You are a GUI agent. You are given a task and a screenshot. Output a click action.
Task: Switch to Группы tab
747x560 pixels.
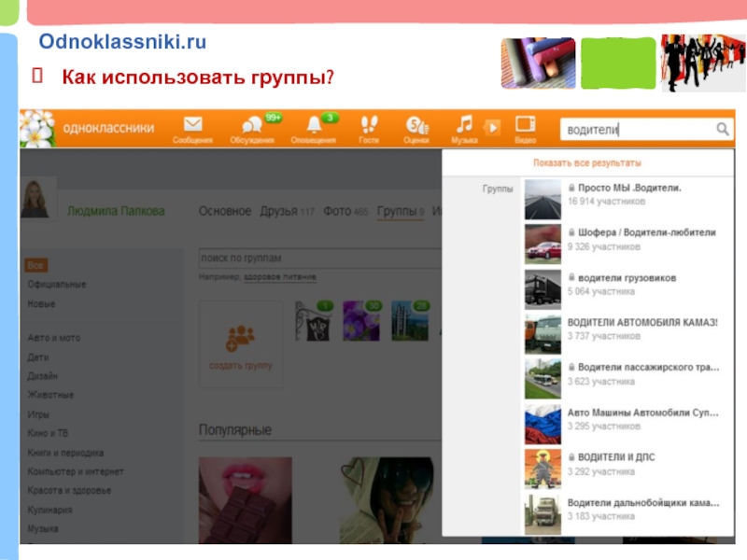(401, 211)
